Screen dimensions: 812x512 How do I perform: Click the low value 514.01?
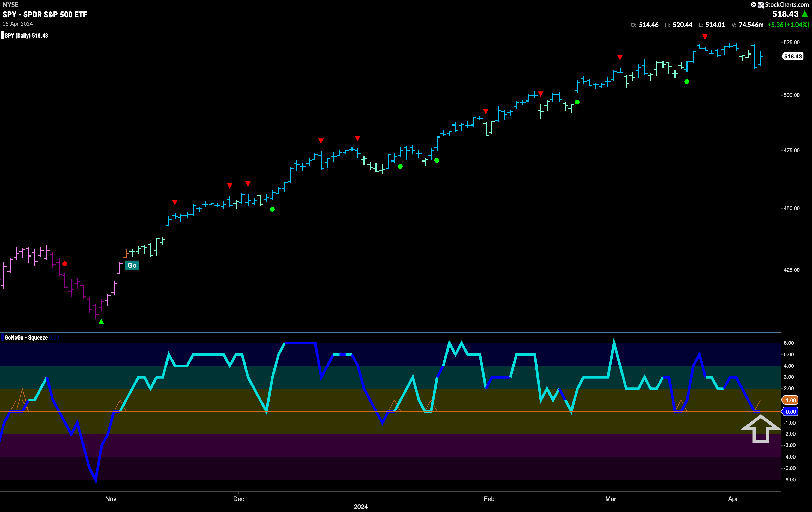click(715, 25)
